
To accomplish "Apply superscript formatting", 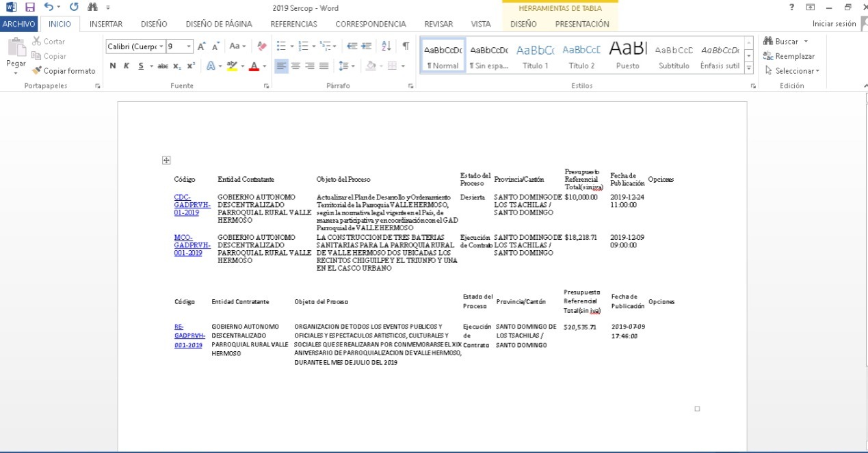I will click(x=191, y=66).
